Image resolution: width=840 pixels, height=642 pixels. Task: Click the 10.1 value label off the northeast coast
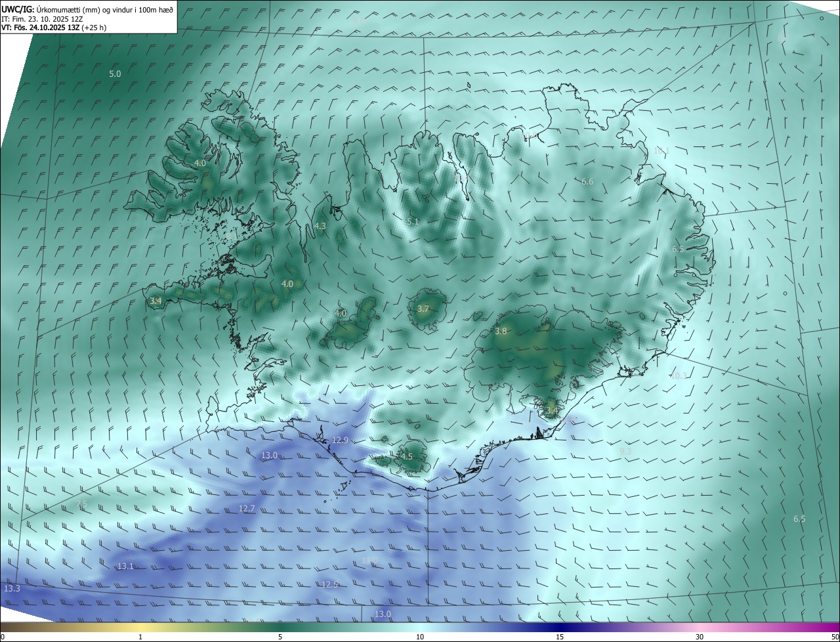[661, 151]
